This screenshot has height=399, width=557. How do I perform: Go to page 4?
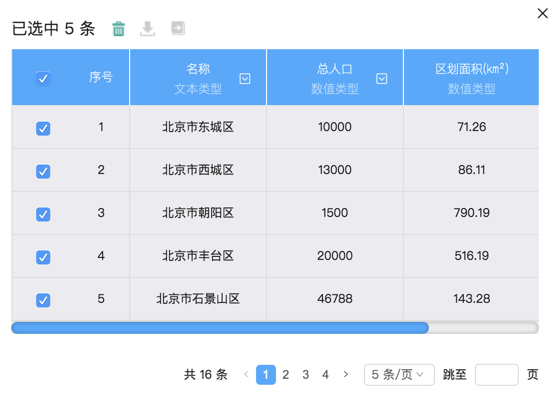click(325, 374)
